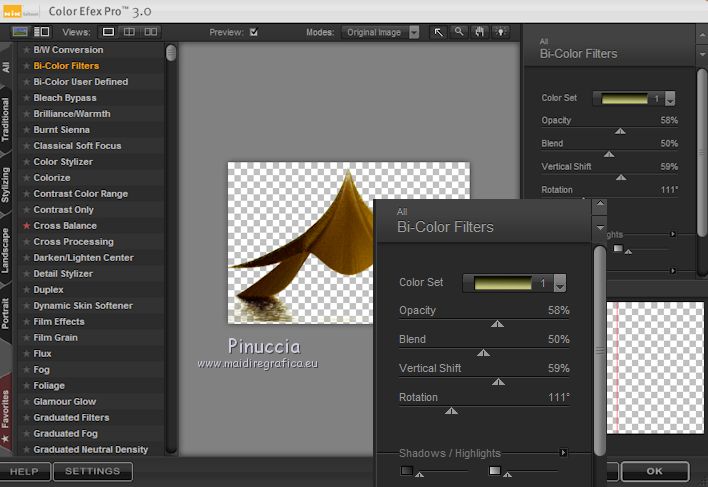Select the split preview view icon
Image resolution: width=708 pixels, height=487 pixels.
pos(129,32)
